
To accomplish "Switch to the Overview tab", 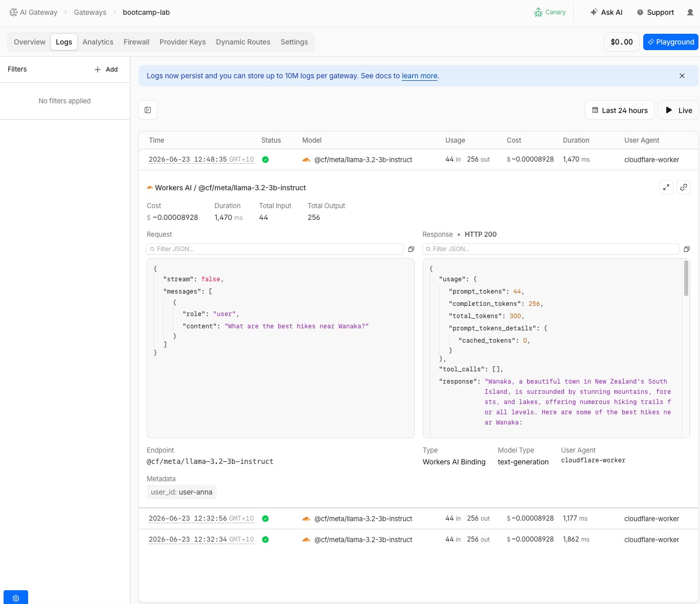I will pos(30,42).
